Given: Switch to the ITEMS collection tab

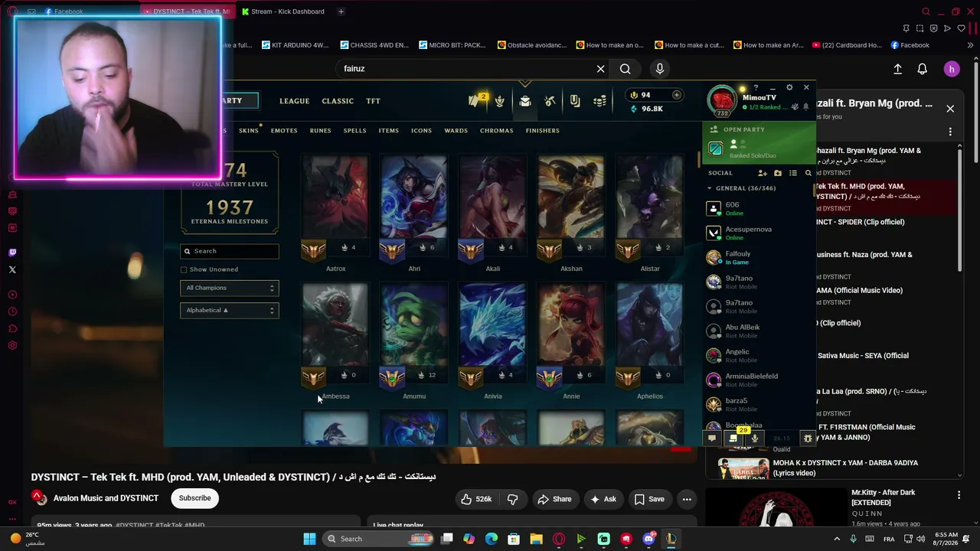Looking at the screenshot, I should click(389, 131).
